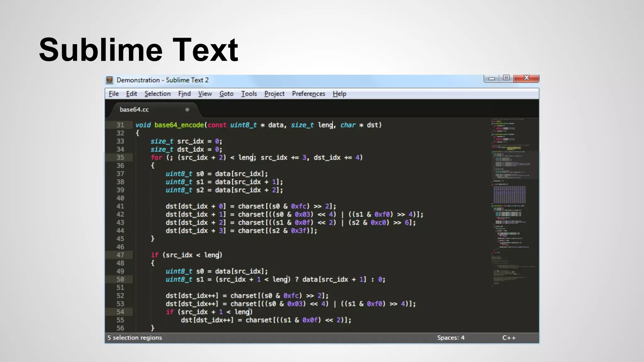This screenshot has width=644, height=362.
Task: Open the Selection menu
Action: coord(158,94)
